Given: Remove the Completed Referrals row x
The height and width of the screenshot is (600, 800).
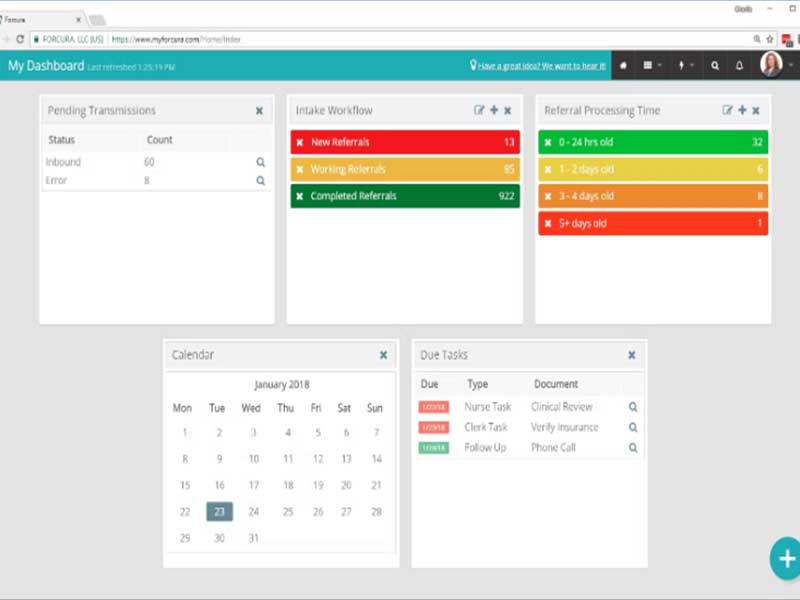Looking at the screenshot, I should (x=300, y=196).
